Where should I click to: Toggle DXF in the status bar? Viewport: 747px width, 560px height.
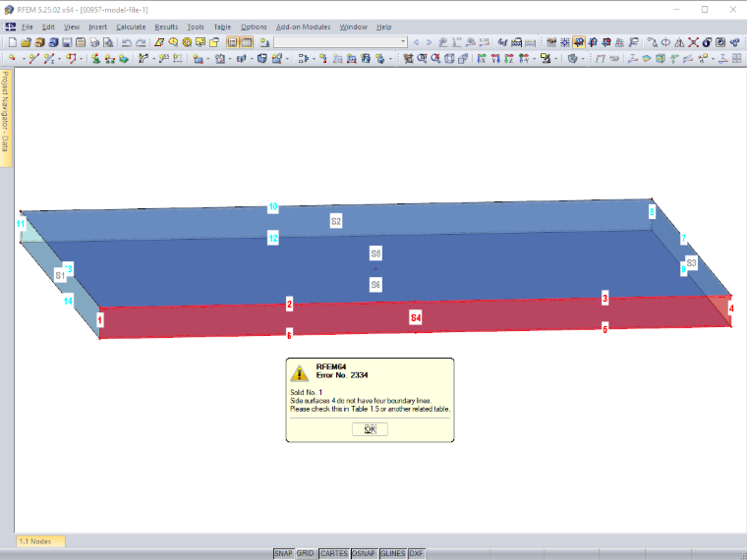click(417, 553)
